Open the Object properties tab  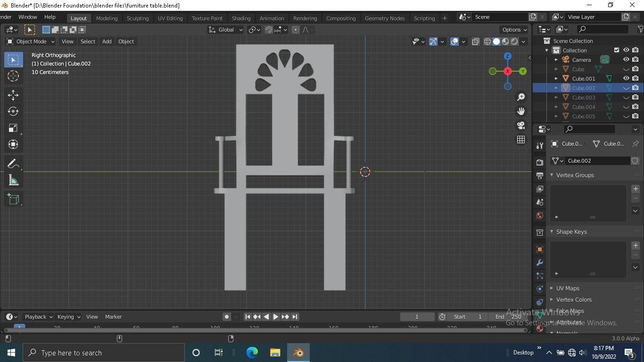[x=540, y=249]
